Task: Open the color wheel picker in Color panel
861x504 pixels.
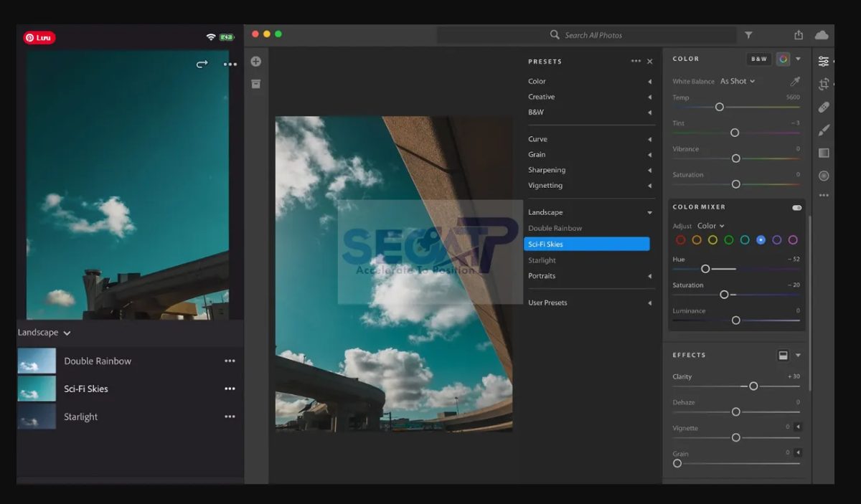Action: tap(783, 58)
